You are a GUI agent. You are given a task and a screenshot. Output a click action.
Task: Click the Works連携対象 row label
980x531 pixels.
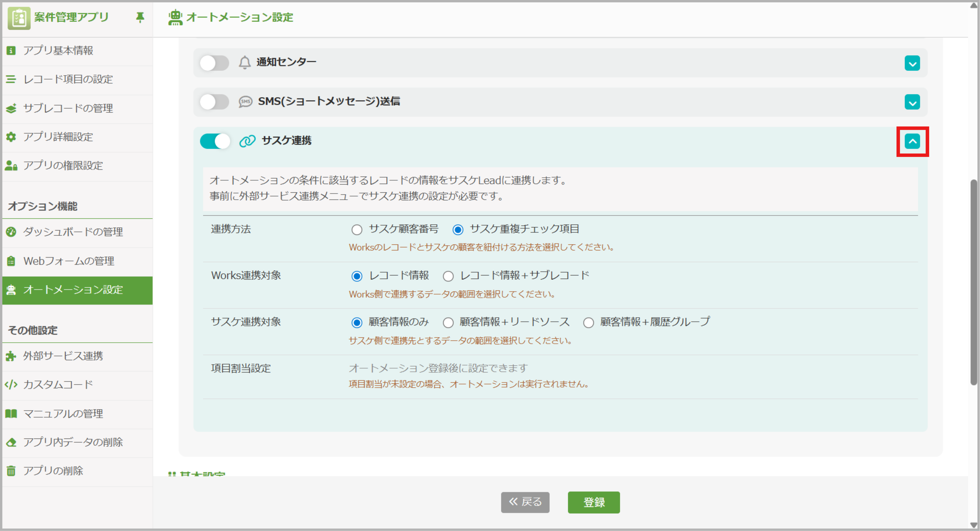pyautogui.click(x=246, y=275)
